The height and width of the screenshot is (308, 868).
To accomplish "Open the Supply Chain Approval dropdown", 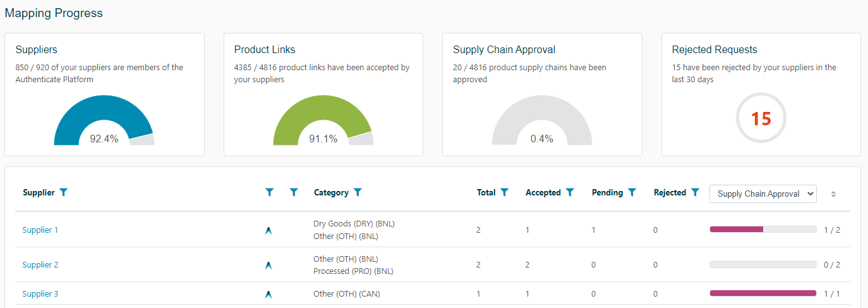I will point(763,194).
